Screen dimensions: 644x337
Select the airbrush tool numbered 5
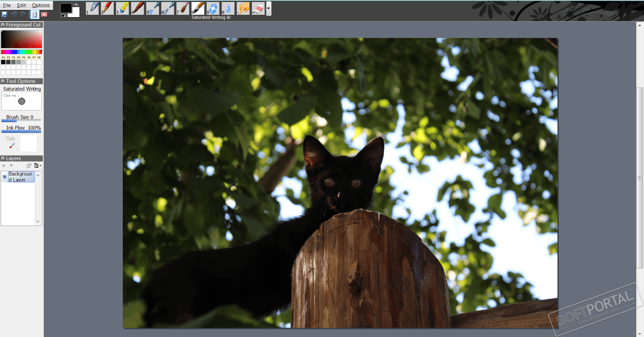tap(153, 8)
